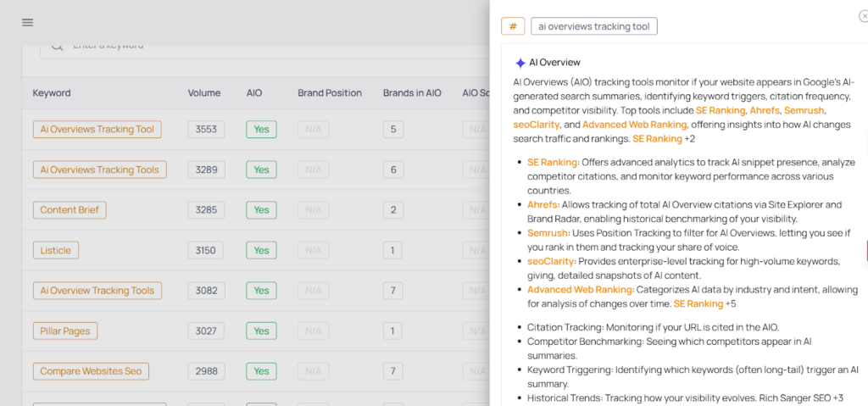Sort by Keyword column header
Screen dimensions: 868x406
pos(52,93)
